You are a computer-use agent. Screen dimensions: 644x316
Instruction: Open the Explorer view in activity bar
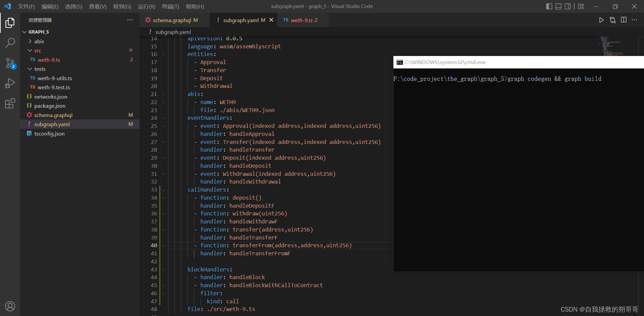[x=10, y=23]
